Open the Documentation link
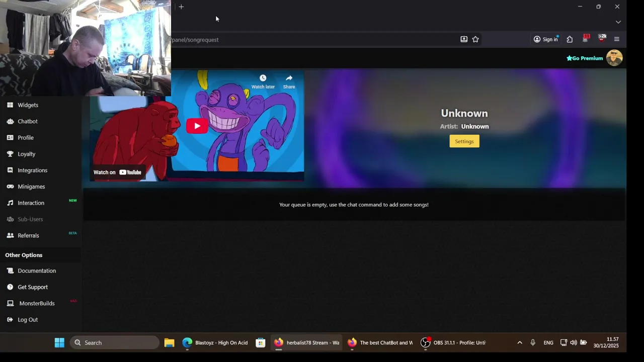 pos(37,271)
